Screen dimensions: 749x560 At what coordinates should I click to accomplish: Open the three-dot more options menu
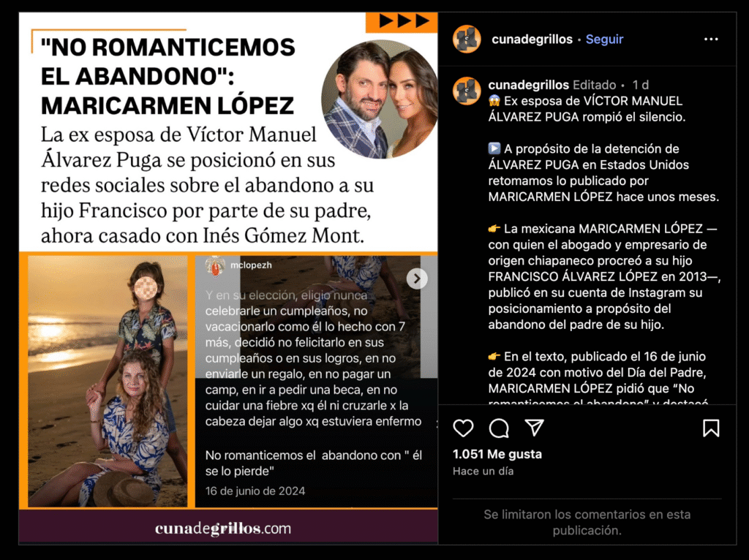(x=711, y=39)
